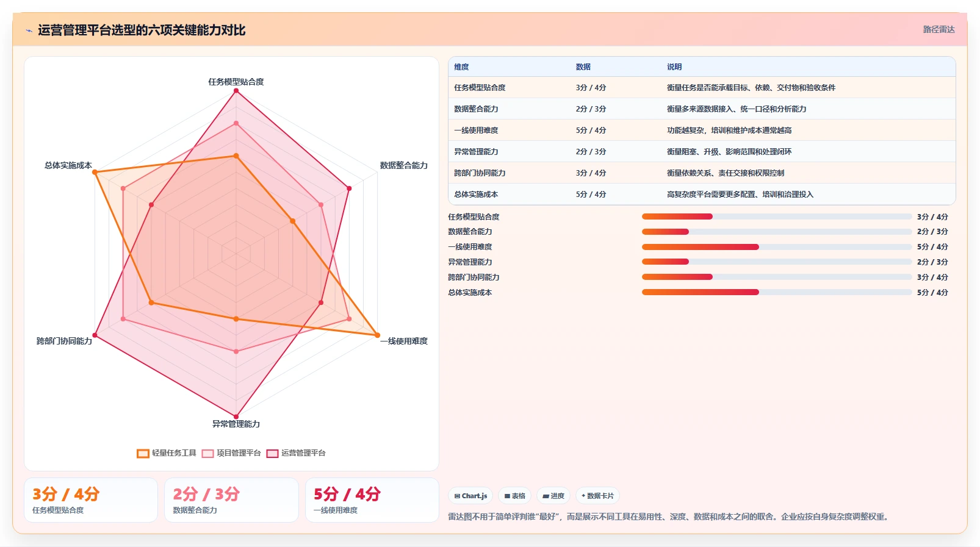Image resolution: width=980 pixels, height=547 pixels.
Task: Toggle 轻量任务工具 dataset in chart legend
Action: pyautogui.click(x=167, y=453)
